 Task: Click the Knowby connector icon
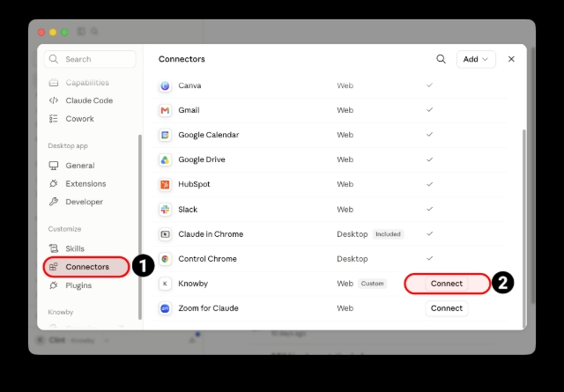coord(165,284)
